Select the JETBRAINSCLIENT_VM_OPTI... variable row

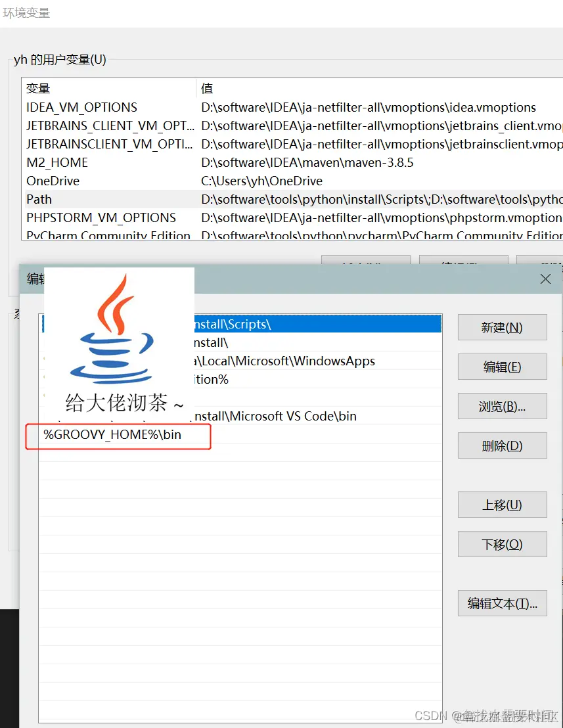[292, 144]
